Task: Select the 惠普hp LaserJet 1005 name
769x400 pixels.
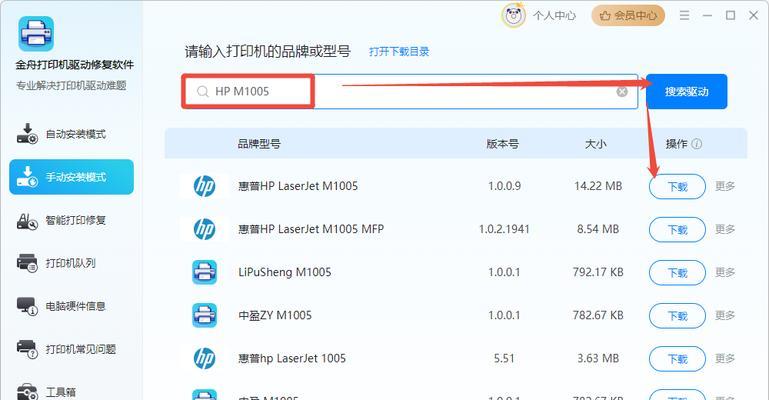Action: pos(292,358)
